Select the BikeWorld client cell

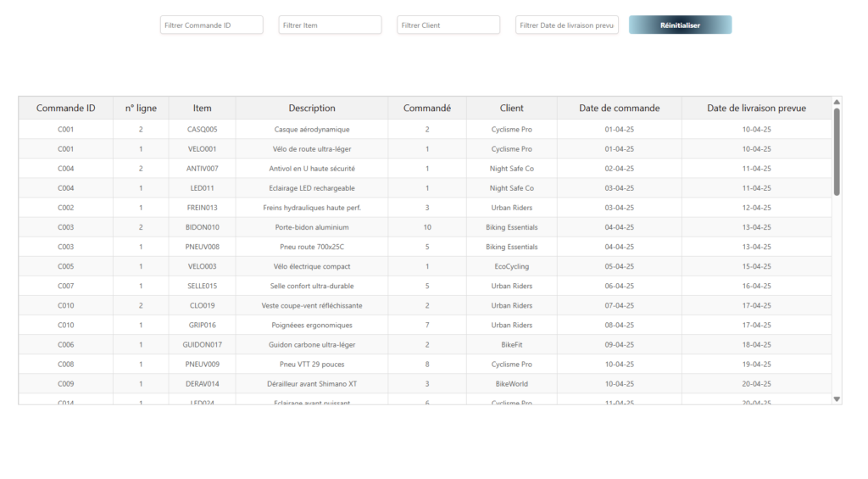click(512, 384)
